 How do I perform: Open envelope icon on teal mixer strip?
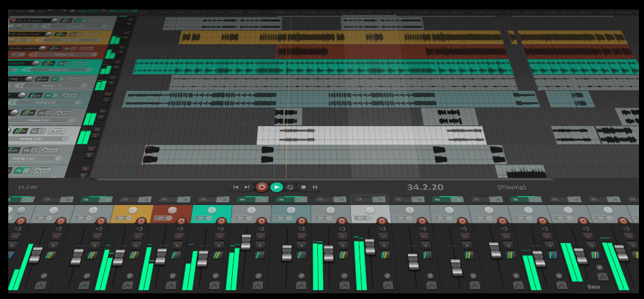click(214, 285)
